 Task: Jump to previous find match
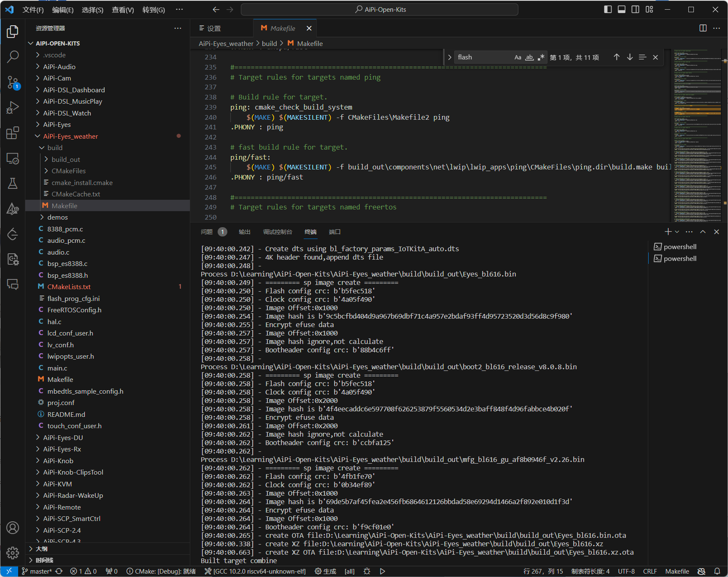pyautogui.click(x=617, y=57)
